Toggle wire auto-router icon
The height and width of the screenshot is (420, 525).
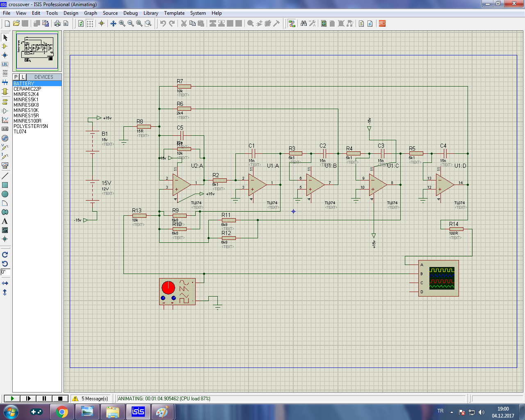pyautogui.click(x=292, y=23)
